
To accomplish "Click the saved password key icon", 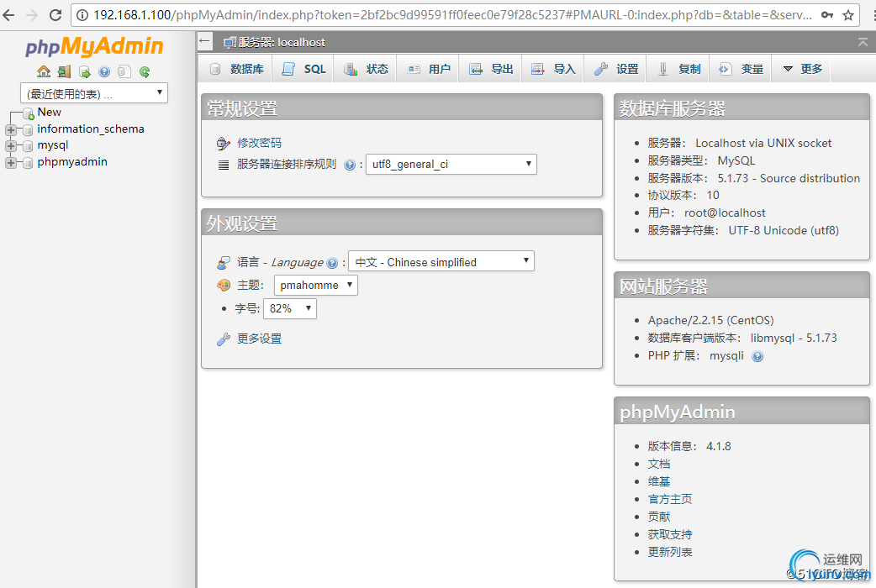I will tap(827, 15).
